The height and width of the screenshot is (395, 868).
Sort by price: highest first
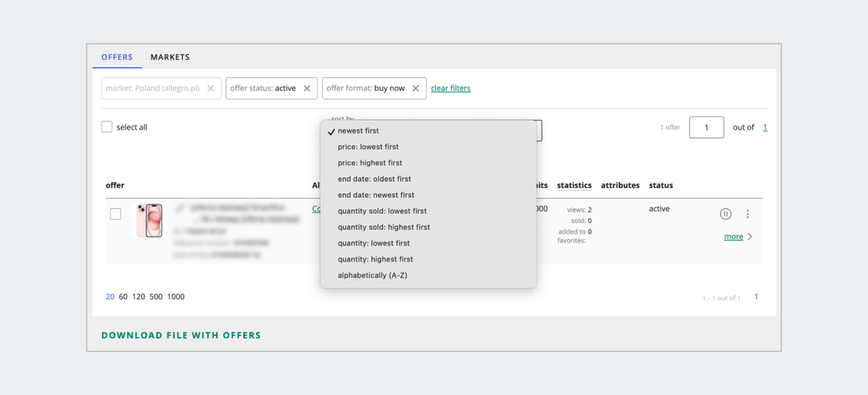pyautogui.click(x=370, y=163)
